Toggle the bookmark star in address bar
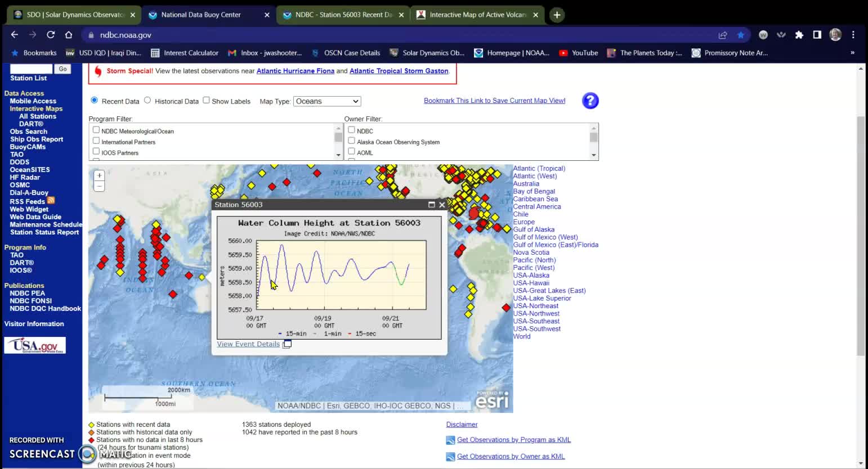 pyautogui.click(x=741, y=35)
